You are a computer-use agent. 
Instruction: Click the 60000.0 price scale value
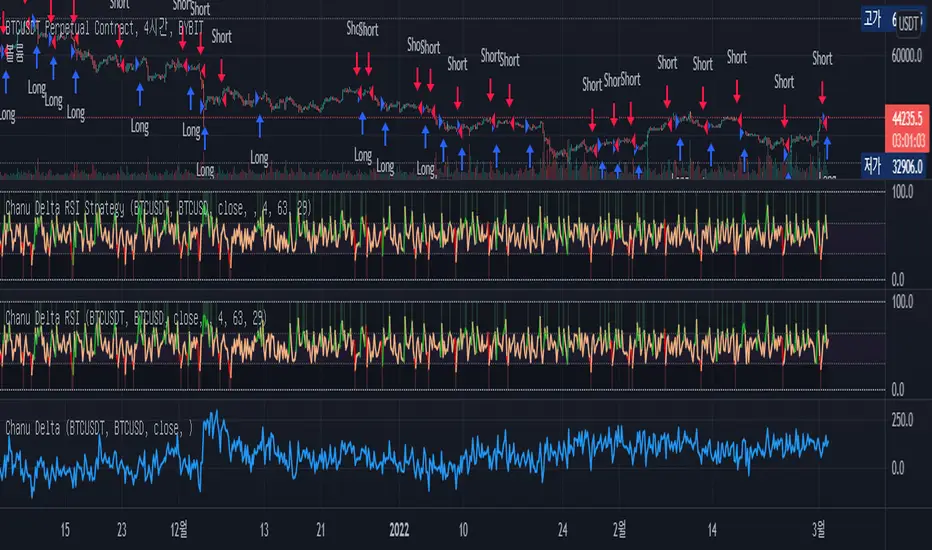[x=907, y=58]
